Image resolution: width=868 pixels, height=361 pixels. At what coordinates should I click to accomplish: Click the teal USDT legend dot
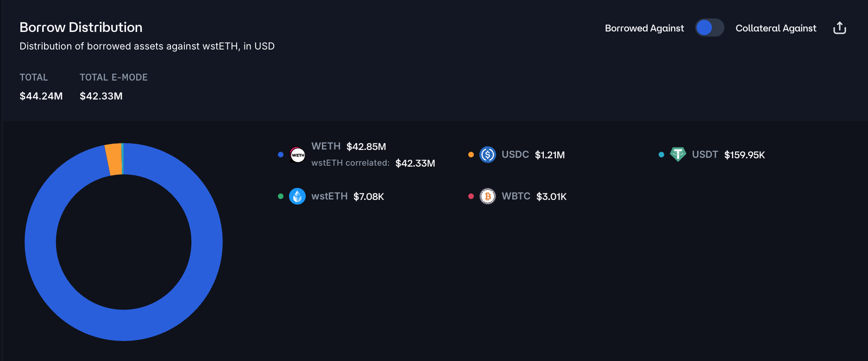pos(661,155)
